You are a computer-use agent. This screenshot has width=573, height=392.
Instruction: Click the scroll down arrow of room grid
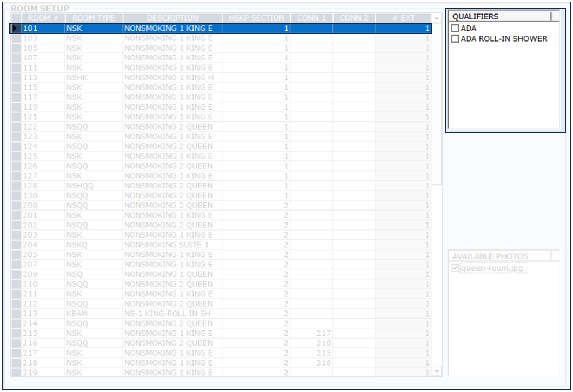pyautogui.click(x=437, y=372)
